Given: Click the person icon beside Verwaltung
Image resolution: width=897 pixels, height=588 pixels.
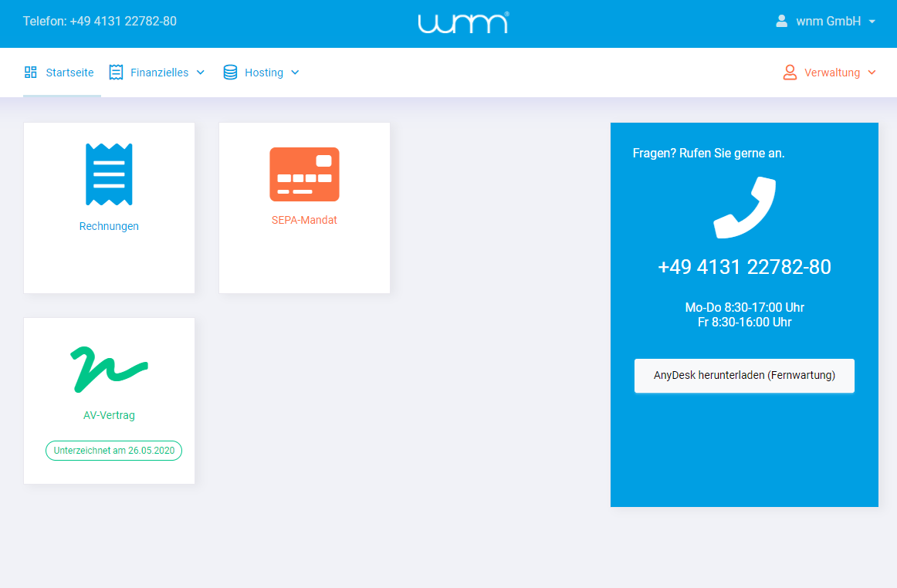Looking at the screenshot, I should 790,72.
